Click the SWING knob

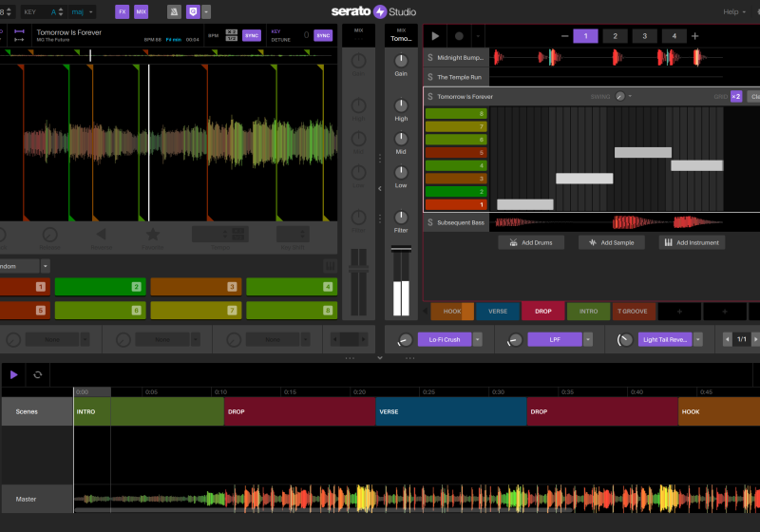click(x=620, y=96)
